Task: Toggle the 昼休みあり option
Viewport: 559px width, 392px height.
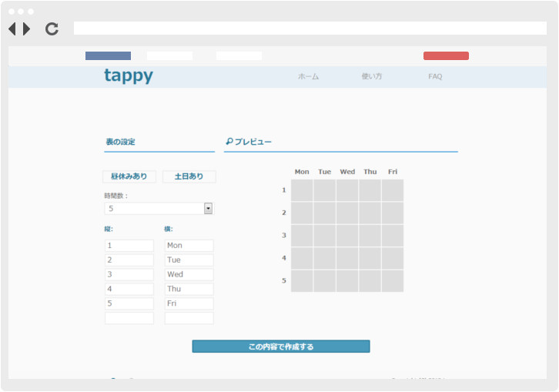Action: [x=129, y=176]
